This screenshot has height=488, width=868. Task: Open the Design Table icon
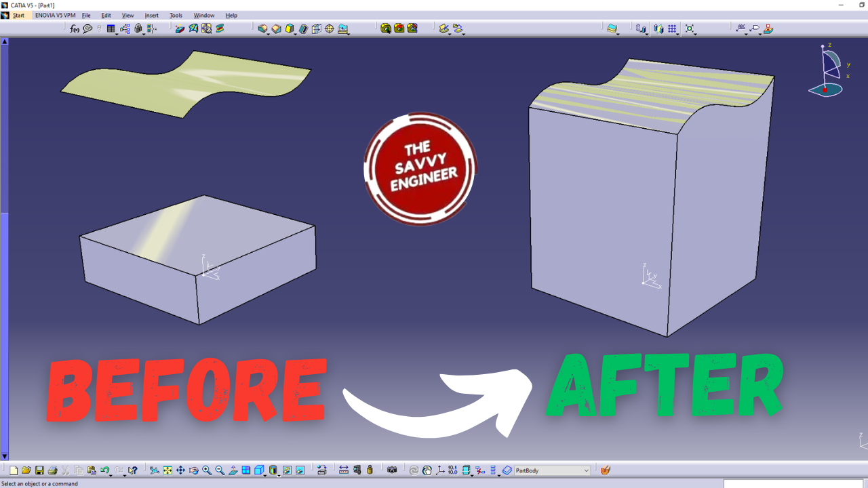click(111, 29)
